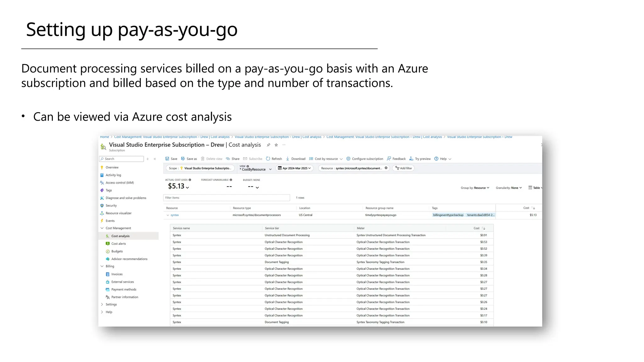Click the Home breadcrumb link
The image size is (644, 362).
104,137
